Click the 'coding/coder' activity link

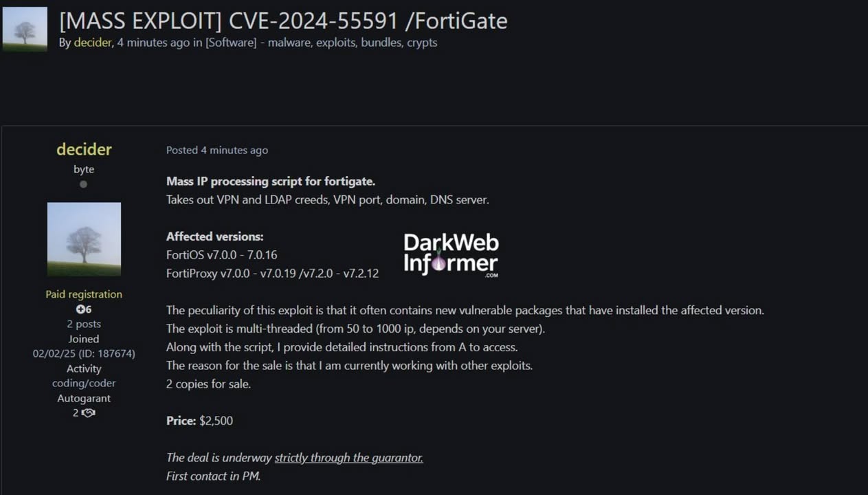pos(84,383)
